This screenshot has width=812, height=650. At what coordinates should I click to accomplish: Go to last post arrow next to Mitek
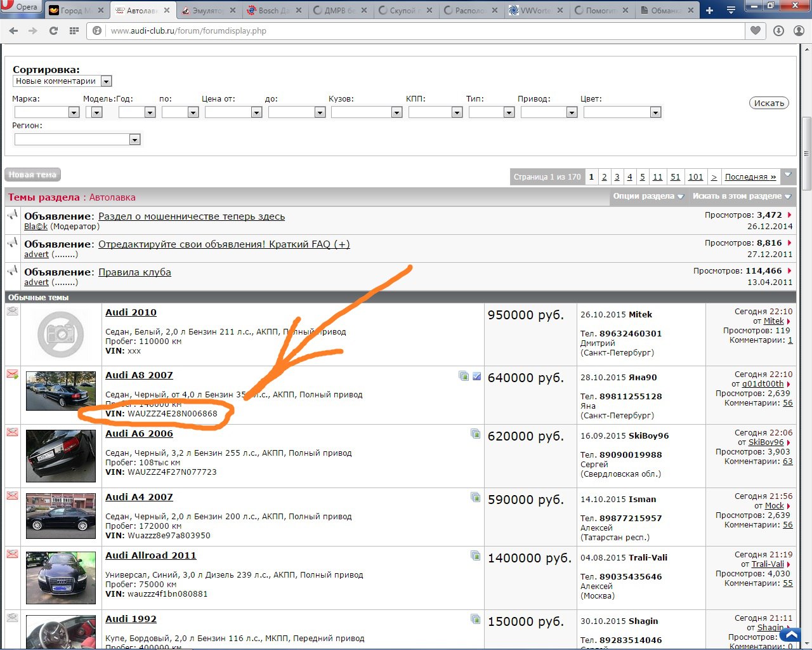(789, 321)
